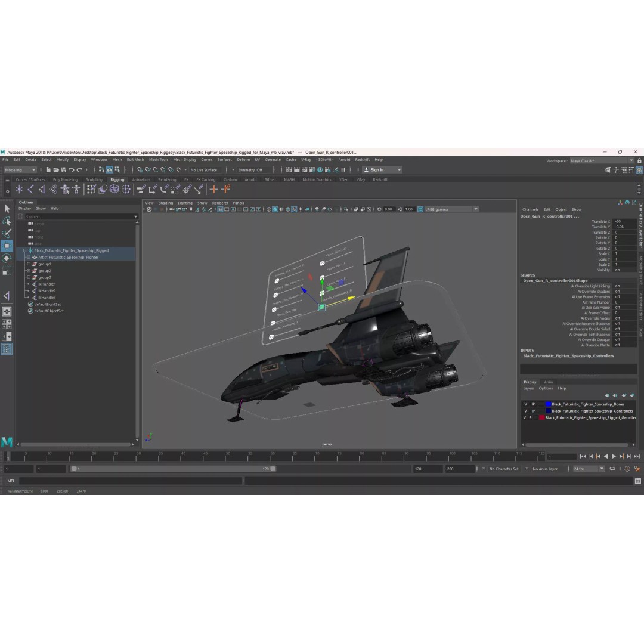Switch to the Animation shelf tab
Image resolution: width=644 pixels, height=644 pixels.
click(141, 180)
